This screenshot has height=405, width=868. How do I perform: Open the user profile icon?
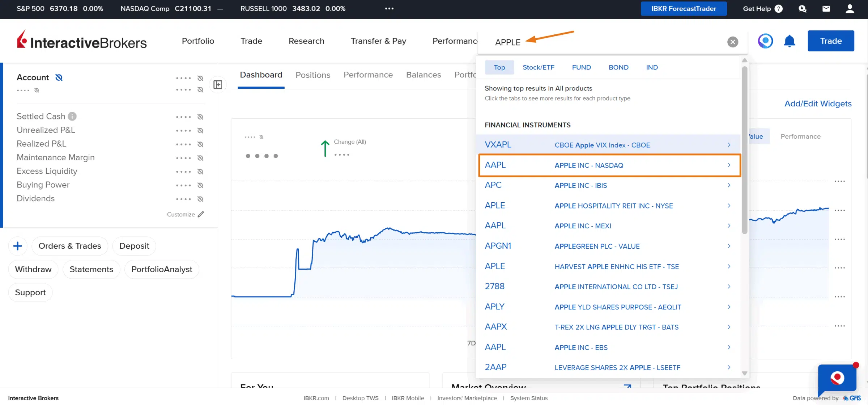[850, 9]
